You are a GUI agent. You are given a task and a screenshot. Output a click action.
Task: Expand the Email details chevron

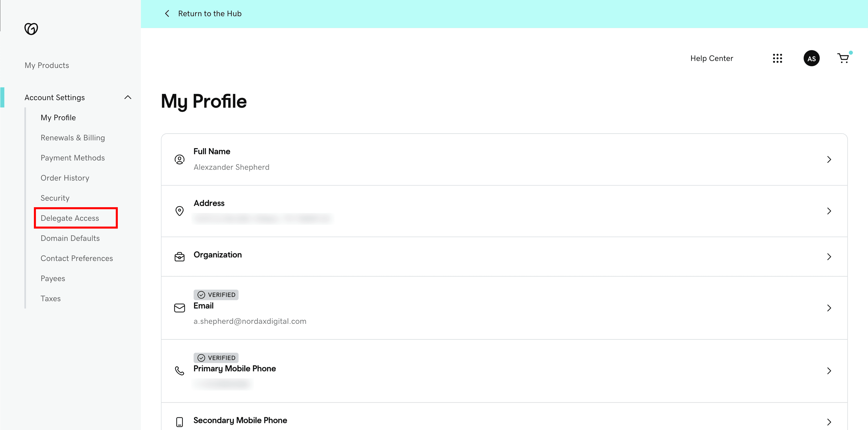click(829, 308)
